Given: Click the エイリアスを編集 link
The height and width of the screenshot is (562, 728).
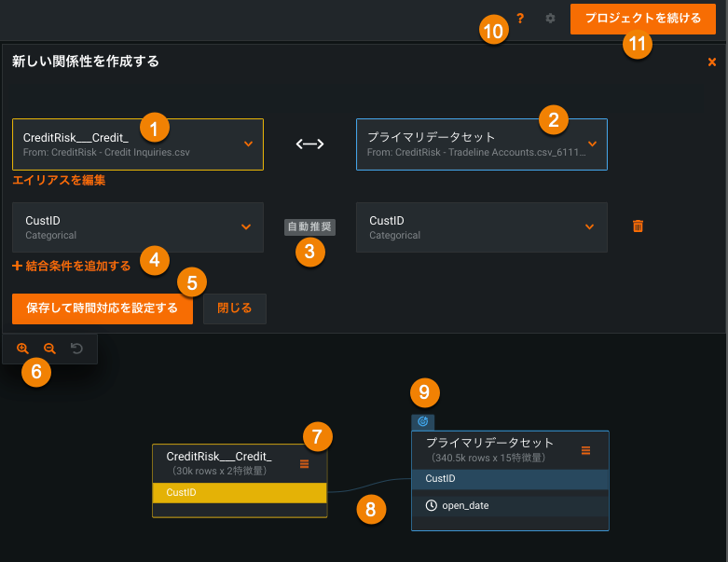Looking at the screenshot, I should [59, 181].
